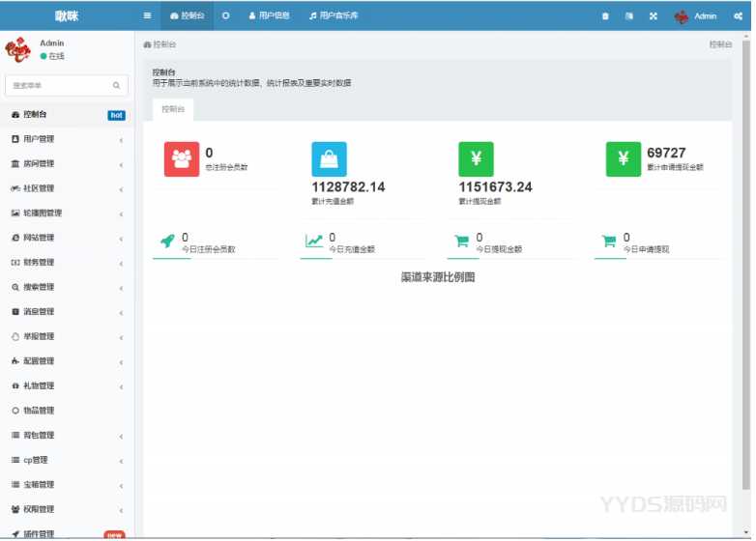Open the Admin user dropdown in header
The height and width of the screenshot is (541, 756).
[x=695, y=16]
